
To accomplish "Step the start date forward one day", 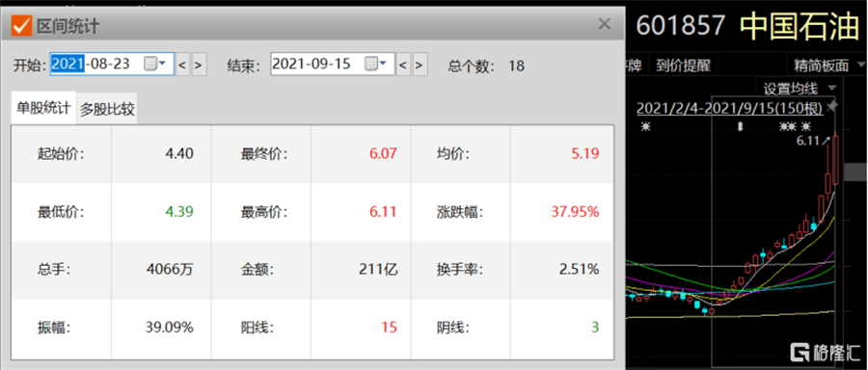I will [x=200, y=65].
